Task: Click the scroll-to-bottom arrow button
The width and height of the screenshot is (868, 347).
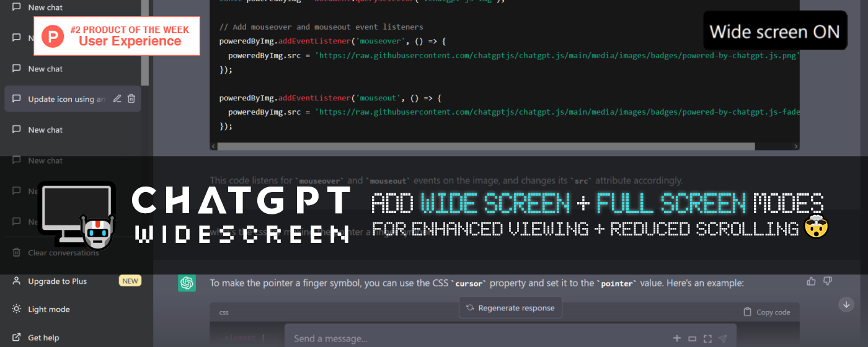Action: (x=846, y=304)
